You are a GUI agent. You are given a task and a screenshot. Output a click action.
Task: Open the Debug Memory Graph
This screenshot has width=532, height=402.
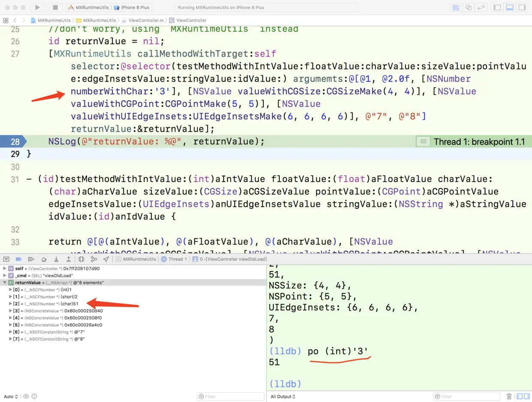point(94,259)
